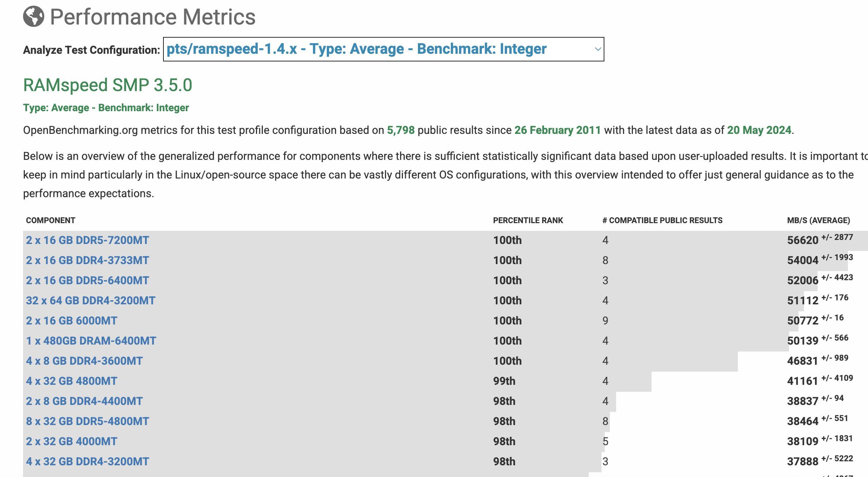Select 2 x 32 GB 4000MT component
868x477 pixels.
click(x=71, y=442)
